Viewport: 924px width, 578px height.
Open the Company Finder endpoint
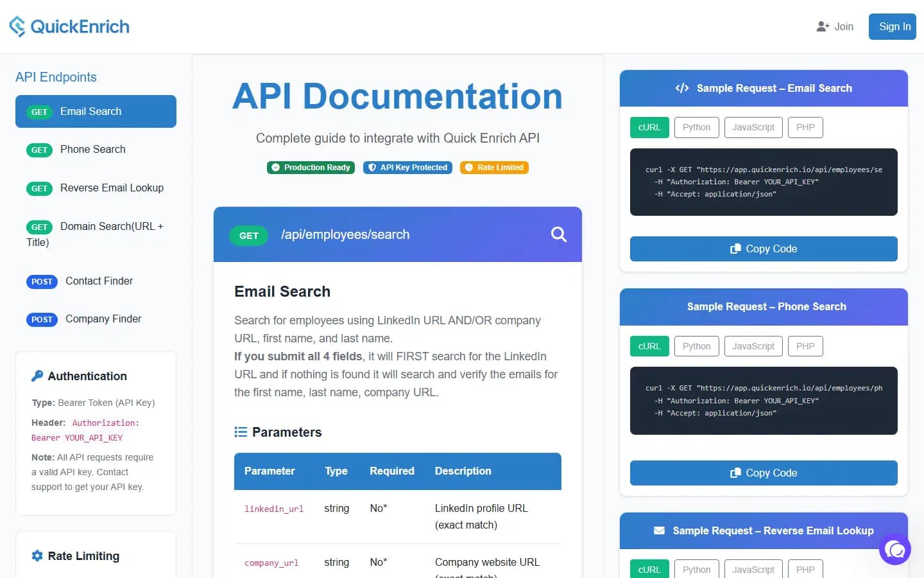click(96, 319)
